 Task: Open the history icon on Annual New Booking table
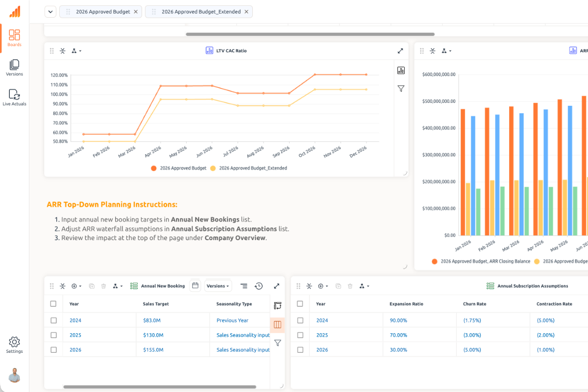(x=259, y=286)
